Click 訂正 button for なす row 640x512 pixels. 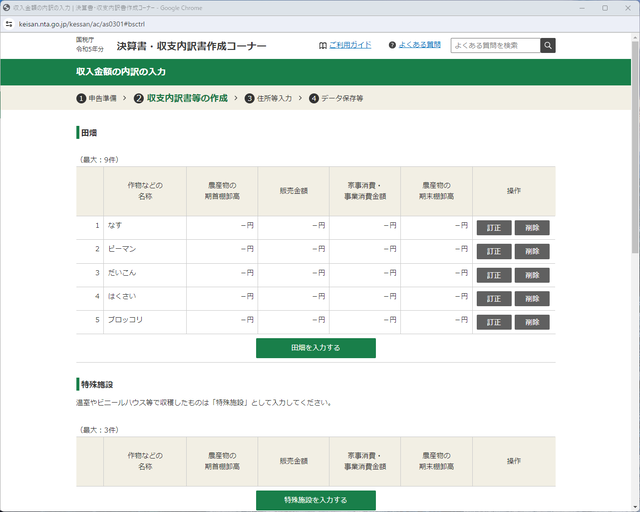[x=494, y=228]
